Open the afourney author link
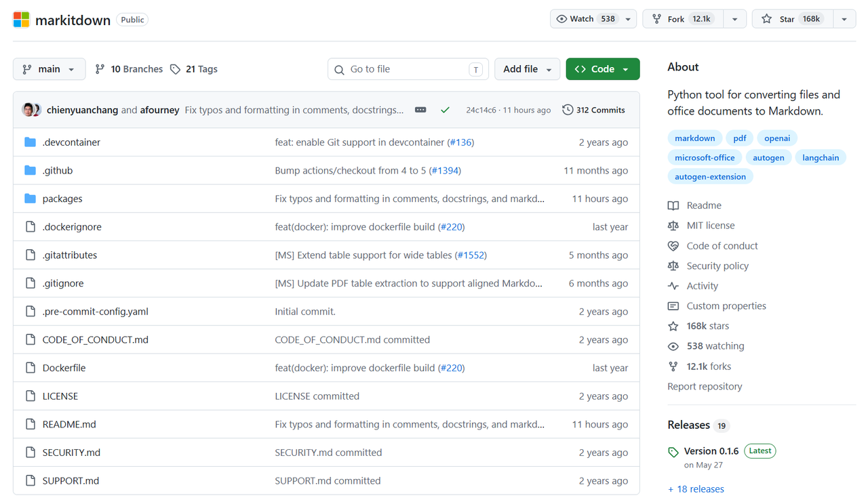Viewport: 868px width, 500px height. [160, 110]
